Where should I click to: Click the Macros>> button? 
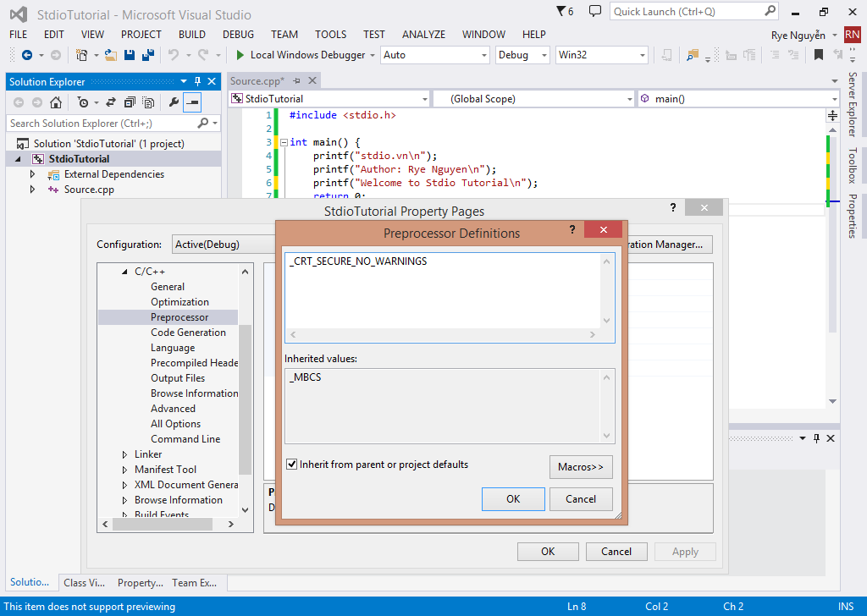point(581,467)
